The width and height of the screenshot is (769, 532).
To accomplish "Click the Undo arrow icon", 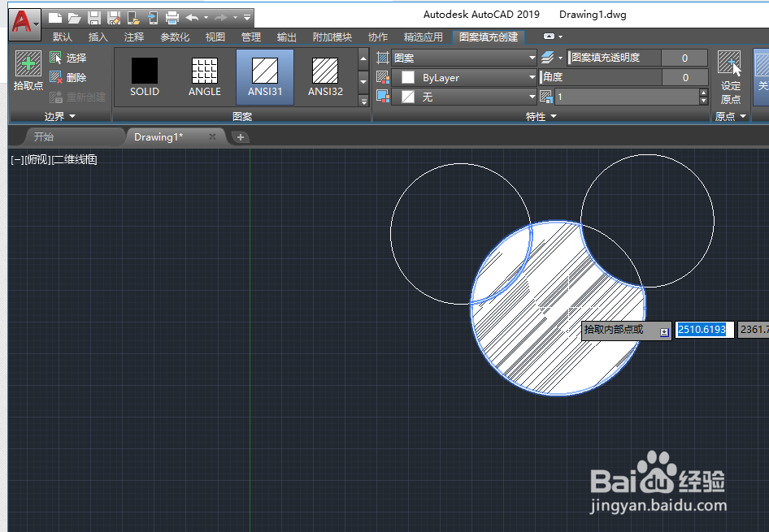I will click(193, 18).
